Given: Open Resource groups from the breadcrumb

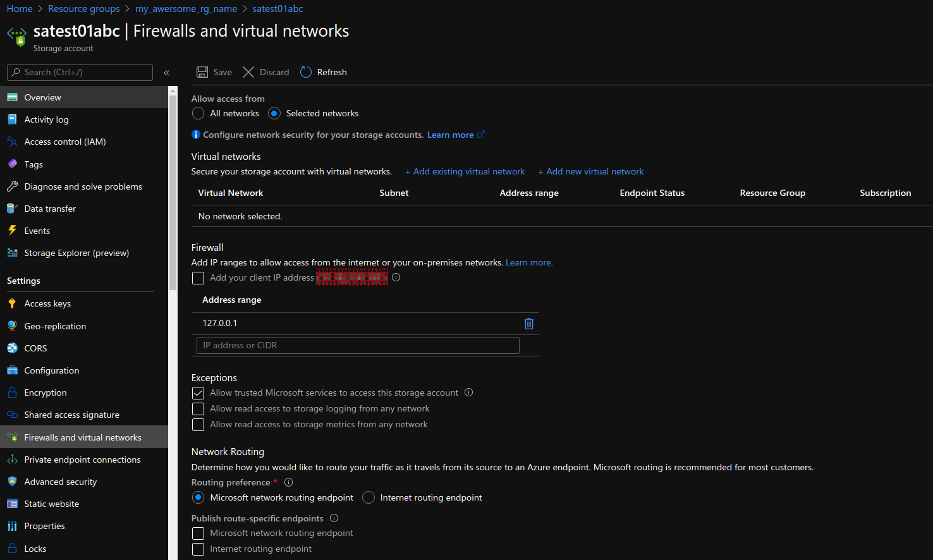Looking at the screenshot, I should pos(83,8).
